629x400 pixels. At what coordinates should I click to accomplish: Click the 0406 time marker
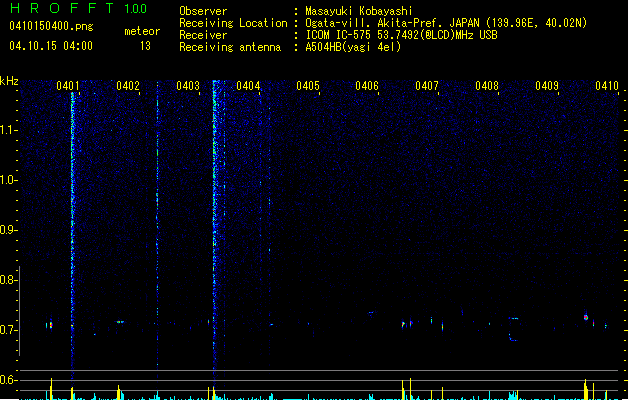(x=367, y=86)
